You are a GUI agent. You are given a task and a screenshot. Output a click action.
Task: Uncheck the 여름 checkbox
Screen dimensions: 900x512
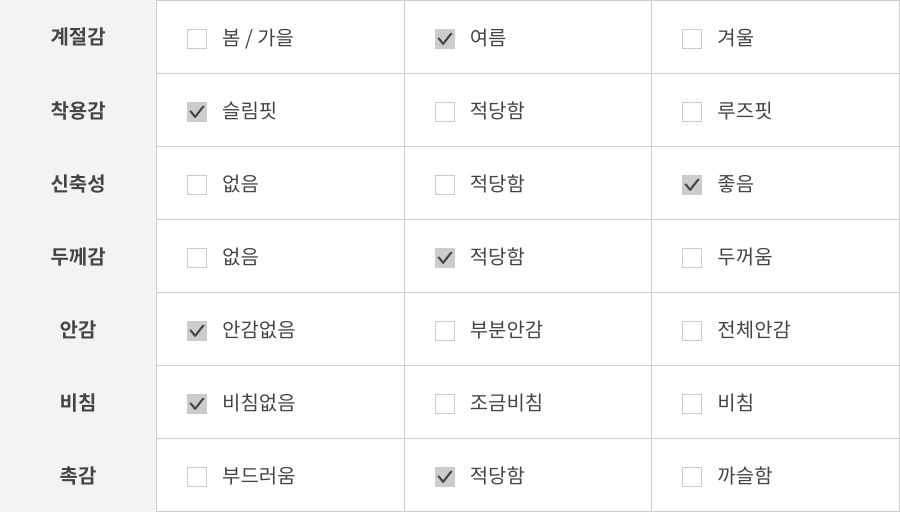pyautogui.click(x=445, y=39)
